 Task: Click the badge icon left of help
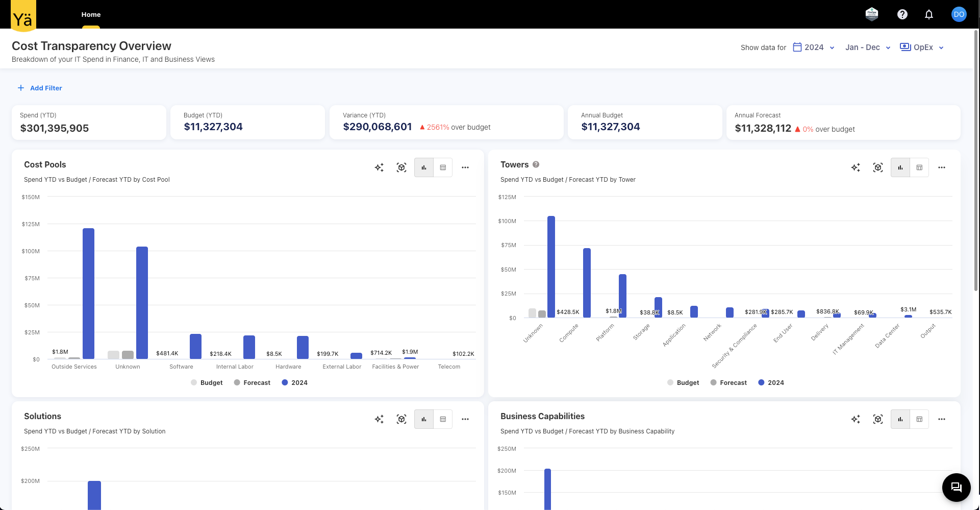click(x=872, y=14)
